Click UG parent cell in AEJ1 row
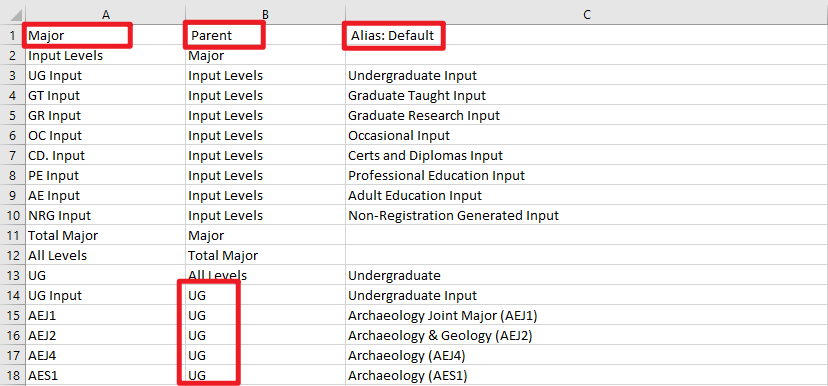This screenshot has width=828, height=386. [266, 316]
